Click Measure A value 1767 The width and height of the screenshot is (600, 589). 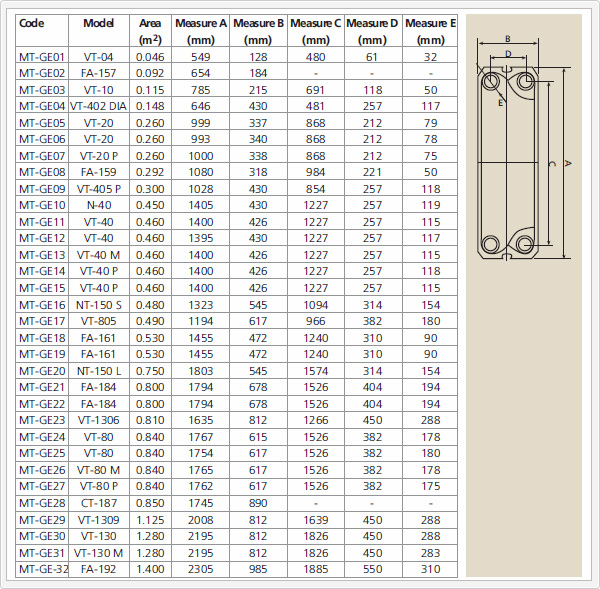point(201,437)
